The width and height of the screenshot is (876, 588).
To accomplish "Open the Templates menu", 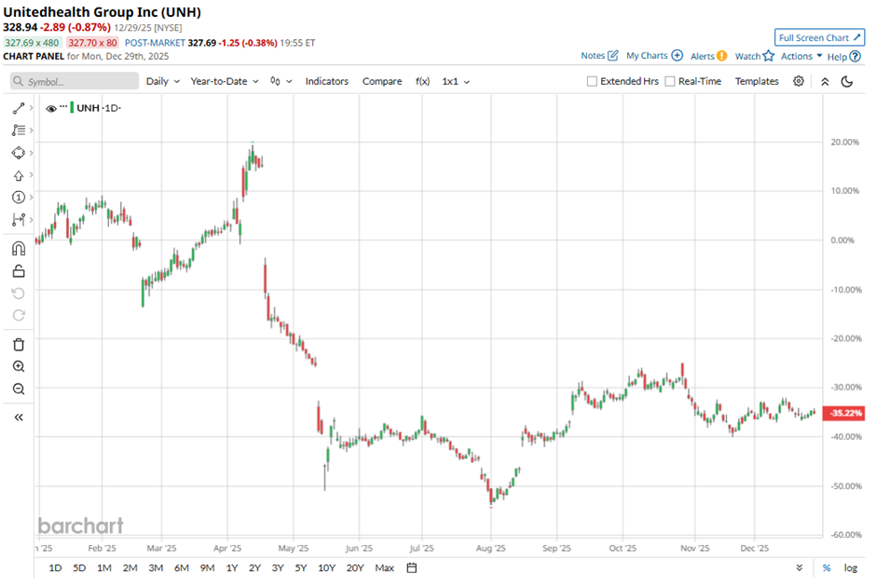I will pos(757,81).
